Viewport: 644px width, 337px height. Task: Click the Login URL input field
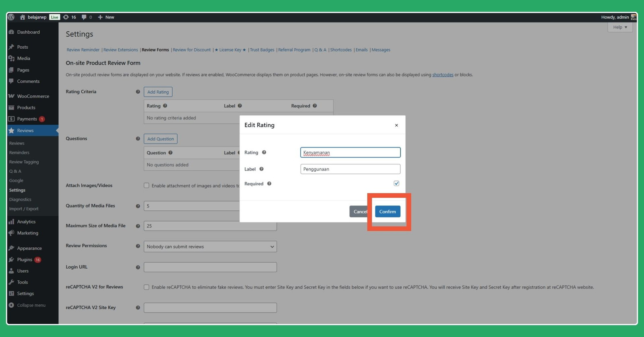[210, 267]
